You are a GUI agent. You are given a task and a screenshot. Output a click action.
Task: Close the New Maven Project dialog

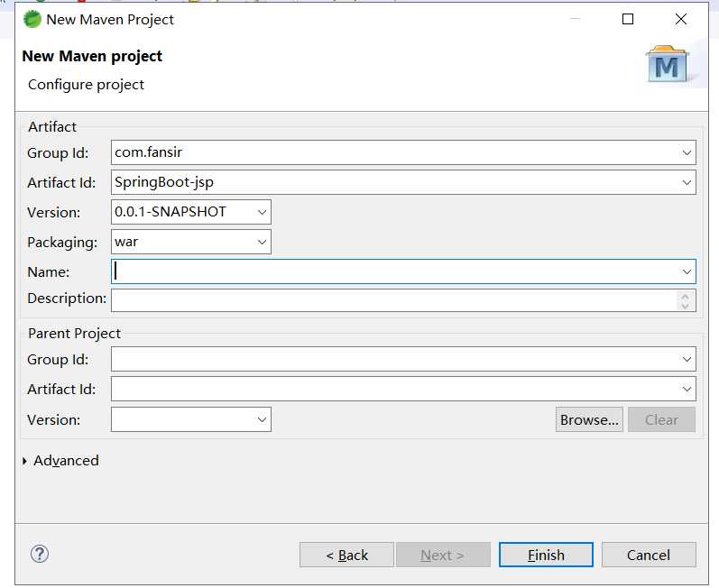(681, 19)
